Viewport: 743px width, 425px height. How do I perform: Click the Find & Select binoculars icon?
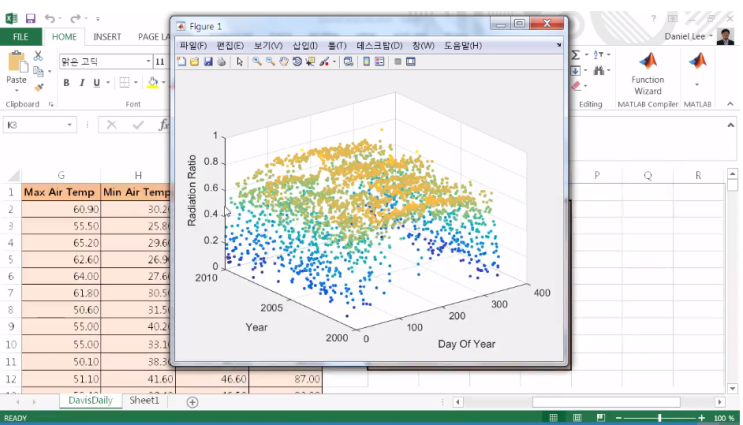pos(598,71)
